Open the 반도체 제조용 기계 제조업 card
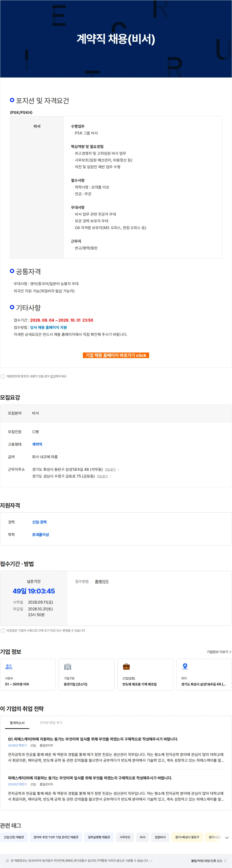 [x=145, y=675]
